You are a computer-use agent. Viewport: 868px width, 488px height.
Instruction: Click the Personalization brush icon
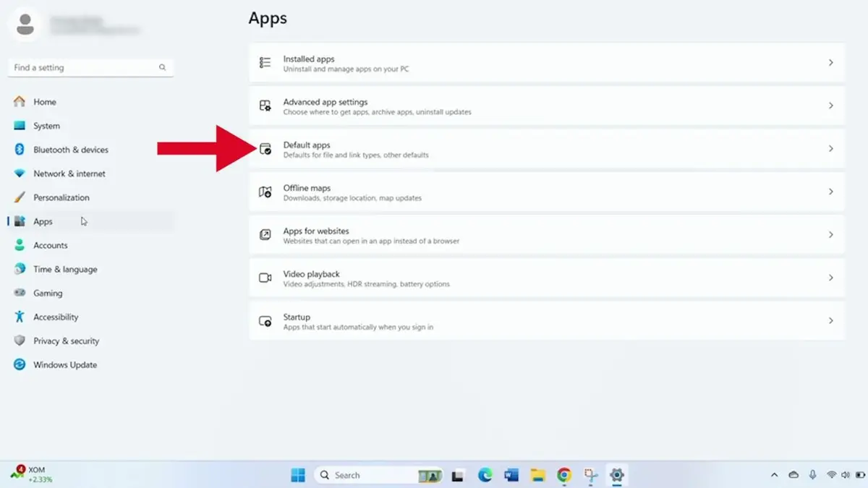coord(20,197)
